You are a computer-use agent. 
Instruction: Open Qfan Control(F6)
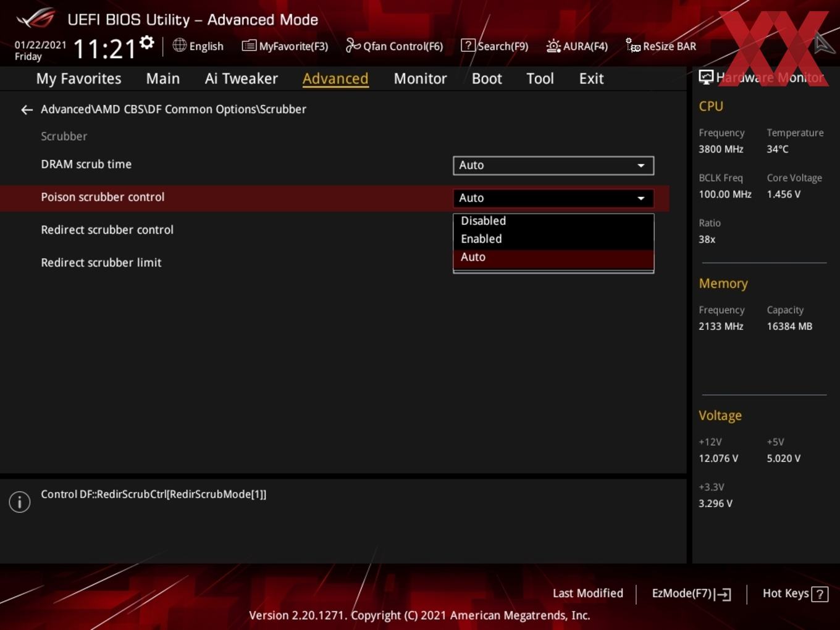click(x=395, y=46)
